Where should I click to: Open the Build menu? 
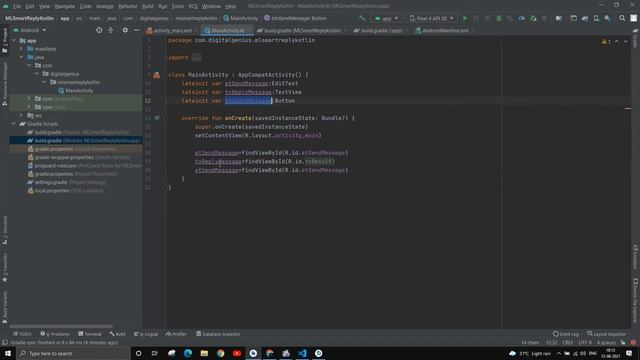[x=148, y=6]
